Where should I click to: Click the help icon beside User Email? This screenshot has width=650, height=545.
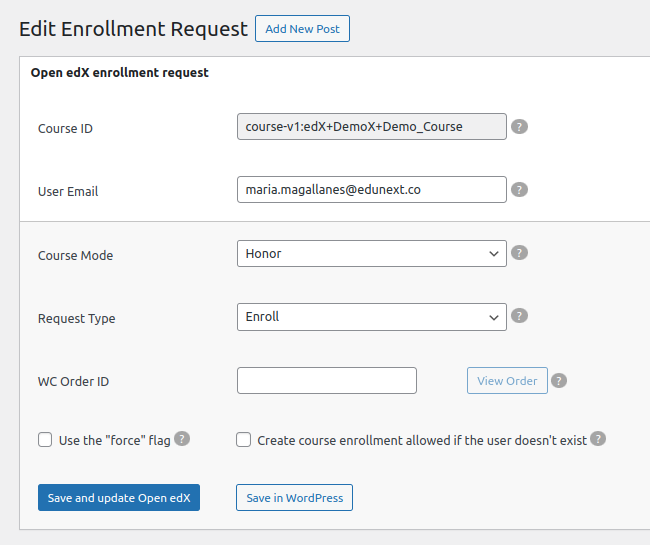(x=519, y=189)
